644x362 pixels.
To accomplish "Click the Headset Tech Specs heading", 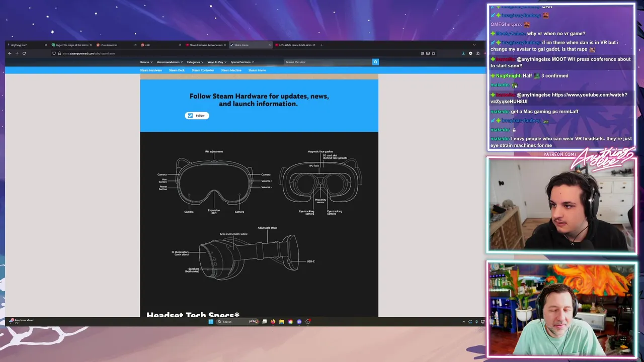I will 193,315.
